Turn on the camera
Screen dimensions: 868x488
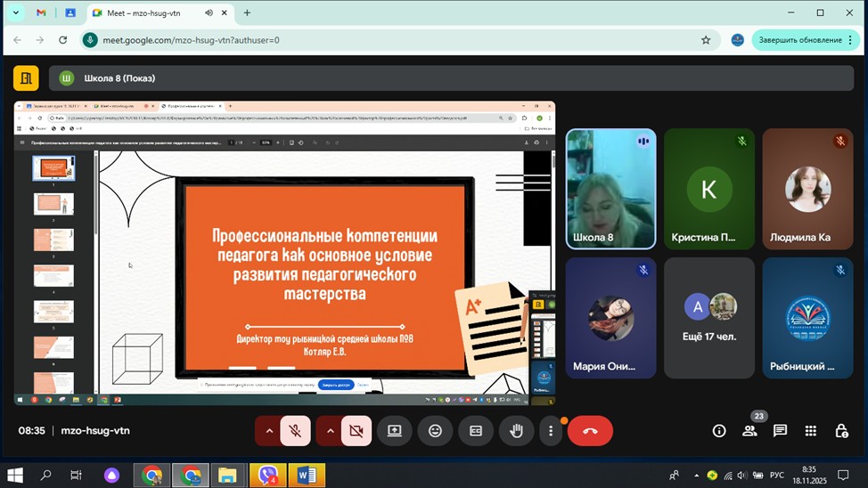coord(356,431)
